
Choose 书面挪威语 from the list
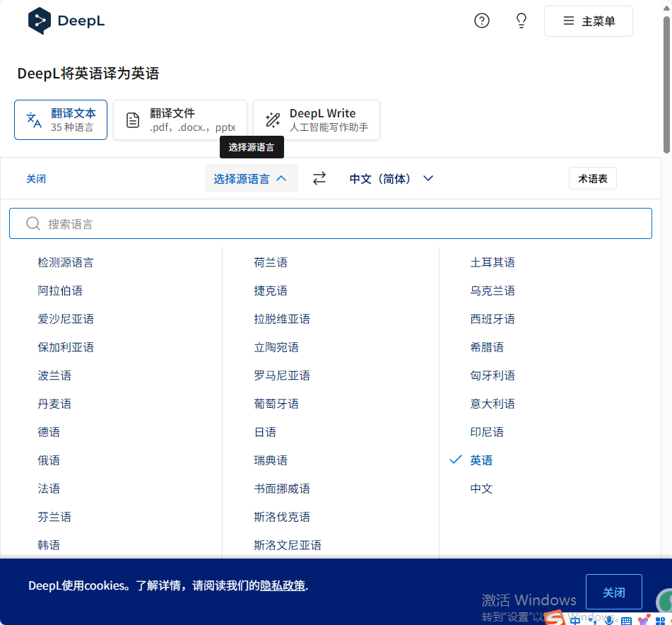pos(281,489)
